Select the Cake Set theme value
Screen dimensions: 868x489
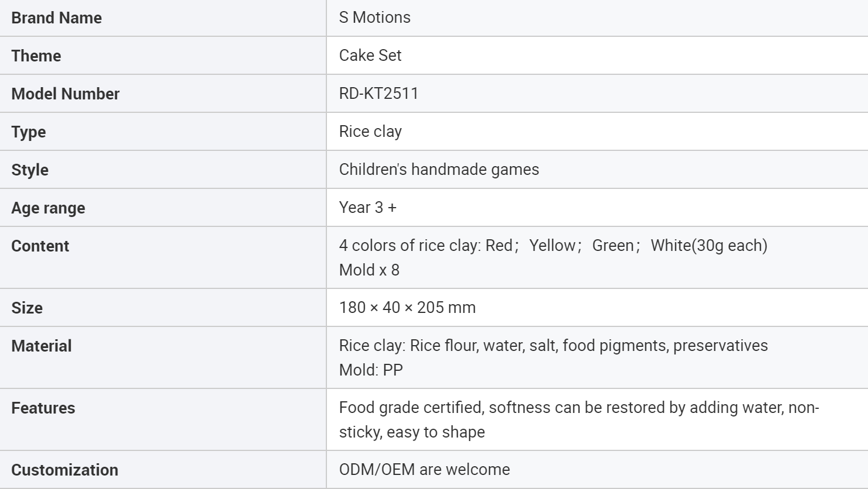(x=370, y=56)
